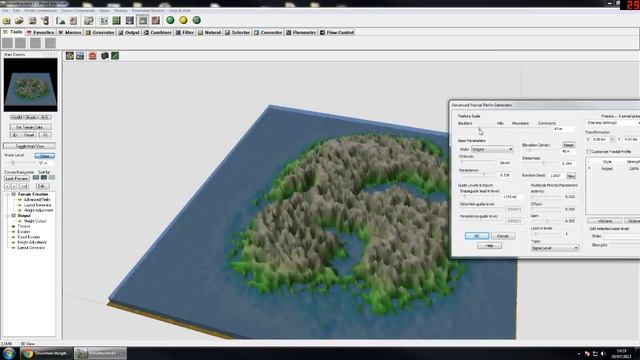Switch to Chrome window in the taskbar
The height and width of the screenshot is (360, 640).
[46, 353]
